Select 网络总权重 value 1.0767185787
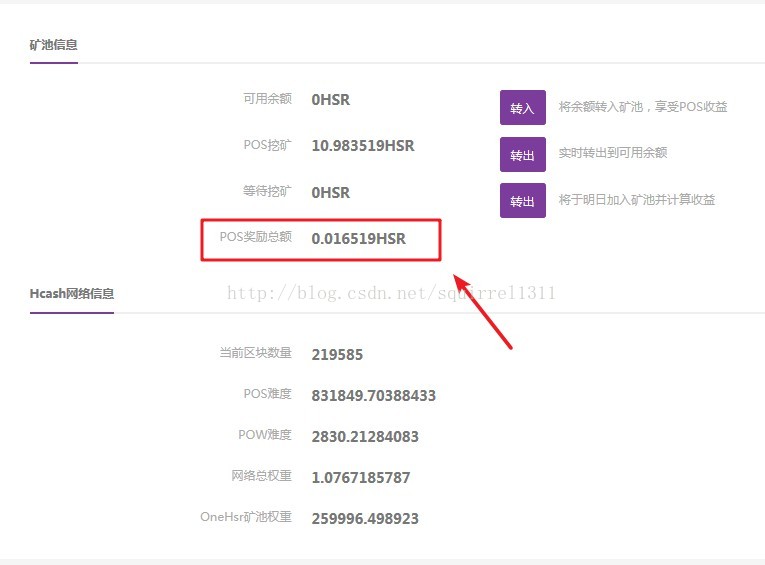 pyautogui.click(x=361, y=477)
